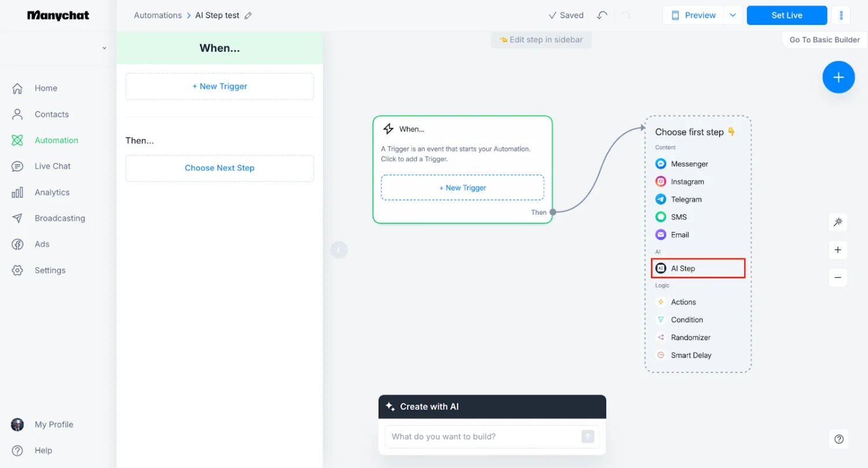The image size is (868, 468).
Task: Select AI Step as first step
Action: tap(698, 268)
